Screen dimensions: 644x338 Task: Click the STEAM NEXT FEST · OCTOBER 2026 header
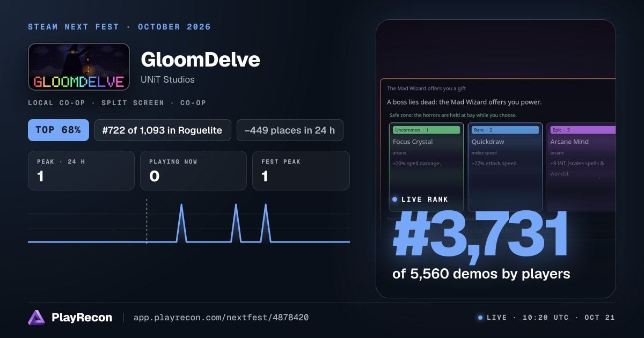click(119, 27)
